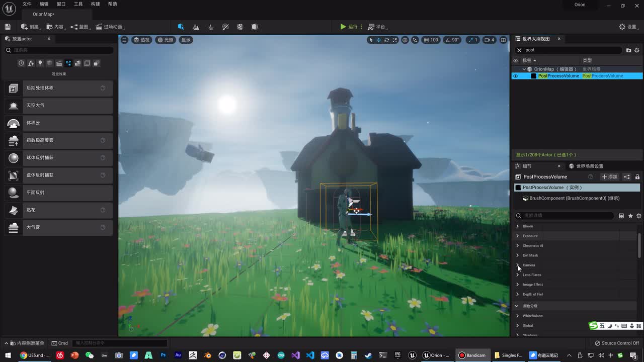
Task: Toggle visibility of PostProcessVolume actor
Action: (515, 76)
